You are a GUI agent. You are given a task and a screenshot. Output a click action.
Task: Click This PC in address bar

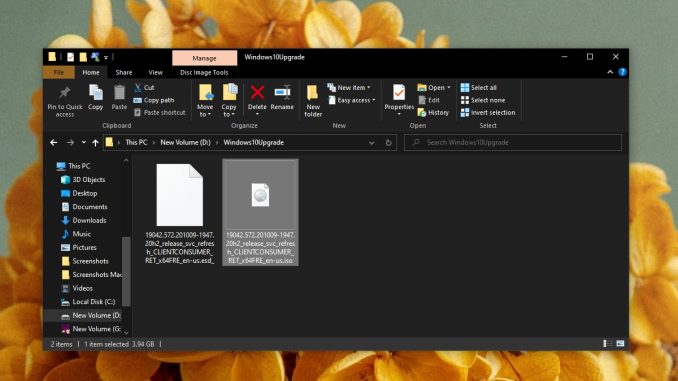point(136,143)
